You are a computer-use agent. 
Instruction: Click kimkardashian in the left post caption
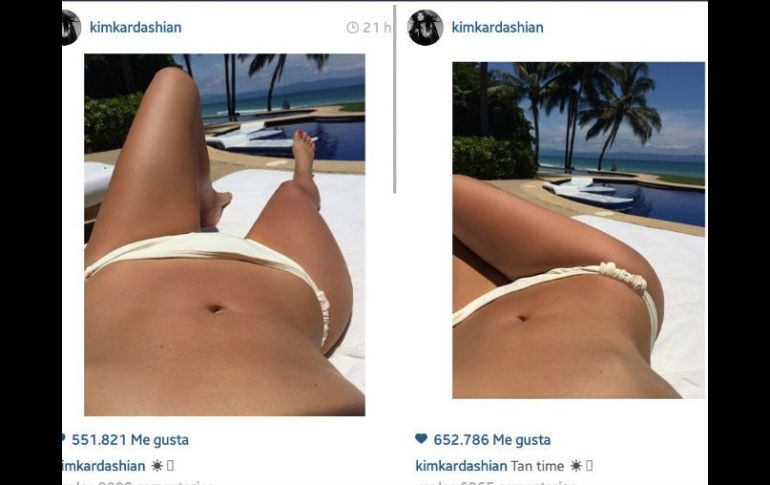point(104,465)
